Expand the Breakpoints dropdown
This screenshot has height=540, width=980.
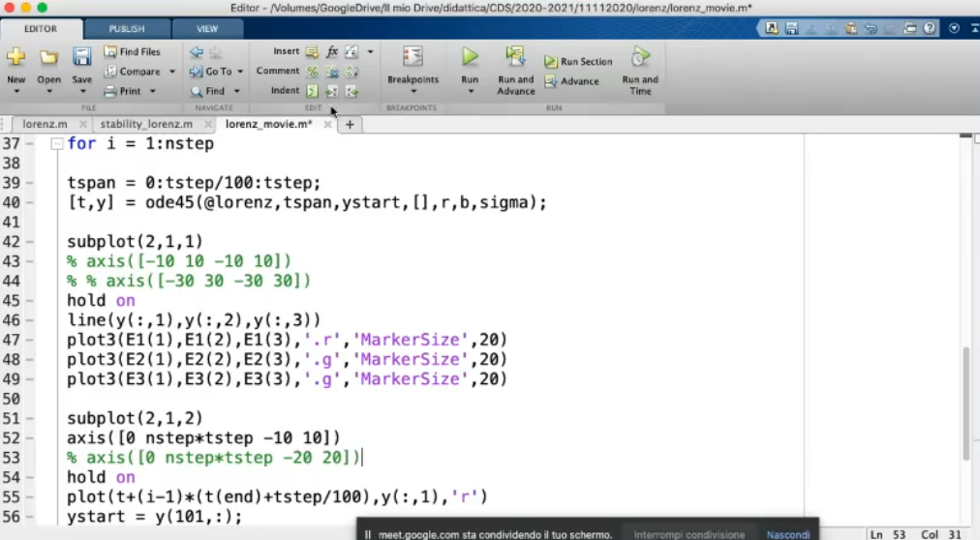point(413,92)
